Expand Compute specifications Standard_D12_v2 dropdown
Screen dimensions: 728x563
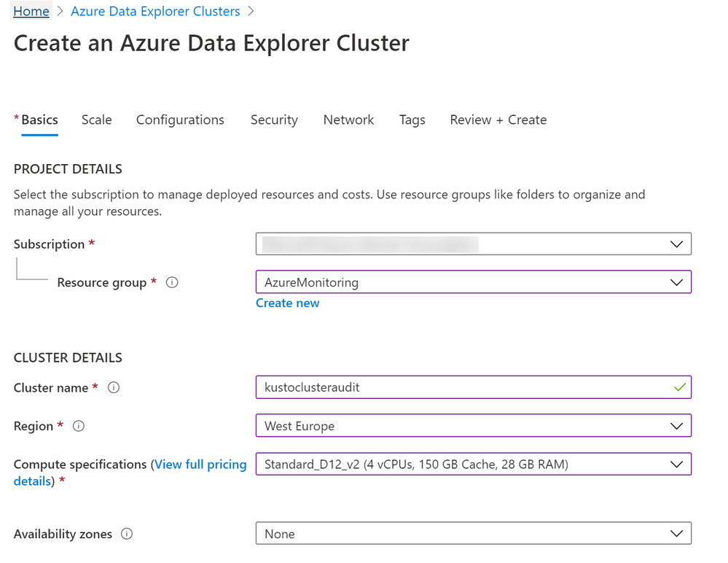[x=474, y=464]
